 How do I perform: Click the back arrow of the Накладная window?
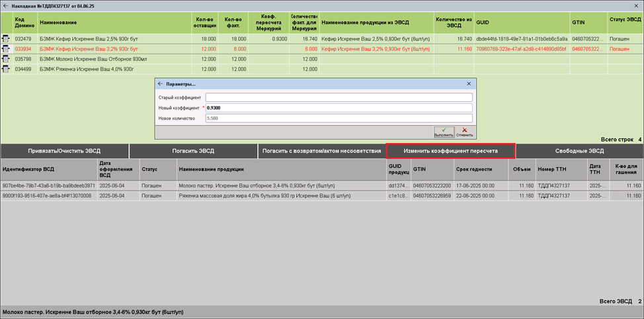coord(6,7)
